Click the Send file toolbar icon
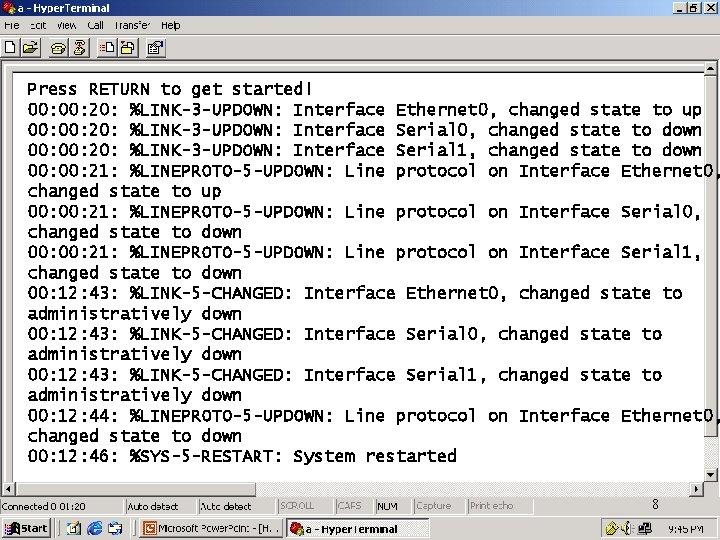 point(107,48)
